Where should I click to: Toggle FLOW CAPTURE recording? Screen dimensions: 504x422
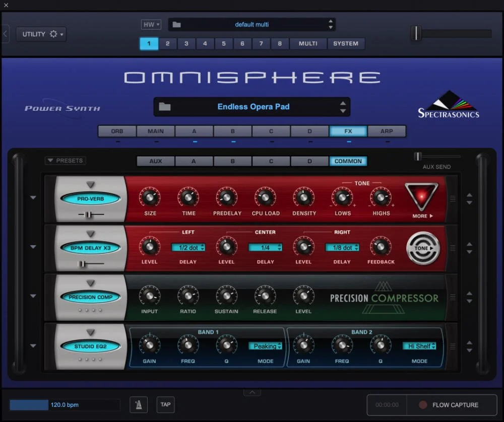pyautogui.click(x=452, y=405)
